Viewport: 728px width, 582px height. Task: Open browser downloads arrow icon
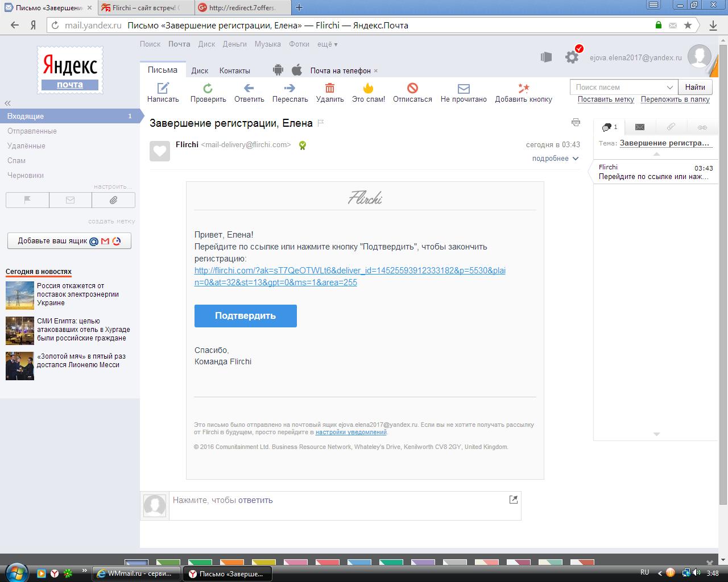click(713, 25)
